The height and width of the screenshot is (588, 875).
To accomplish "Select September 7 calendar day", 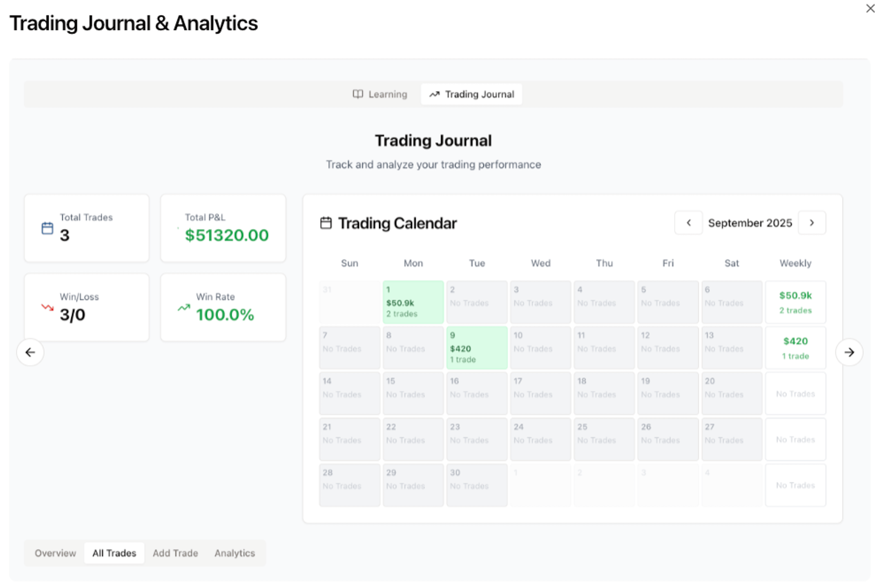I will click(349, 348).
